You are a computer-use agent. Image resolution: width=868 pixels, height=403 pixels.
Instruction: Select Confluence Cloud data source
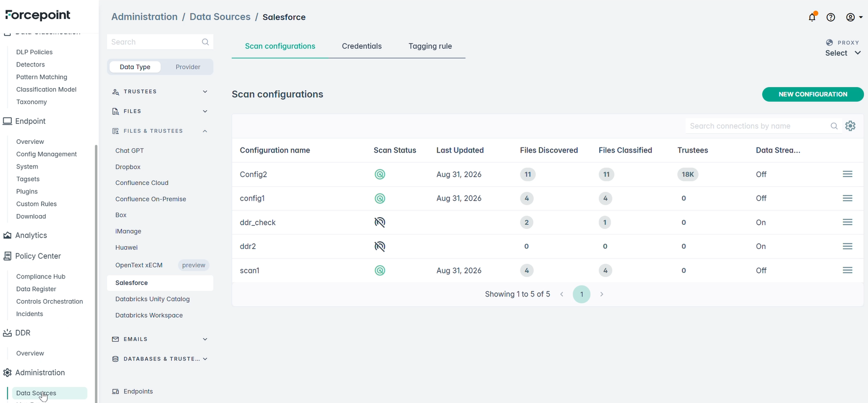pos(142,183)
